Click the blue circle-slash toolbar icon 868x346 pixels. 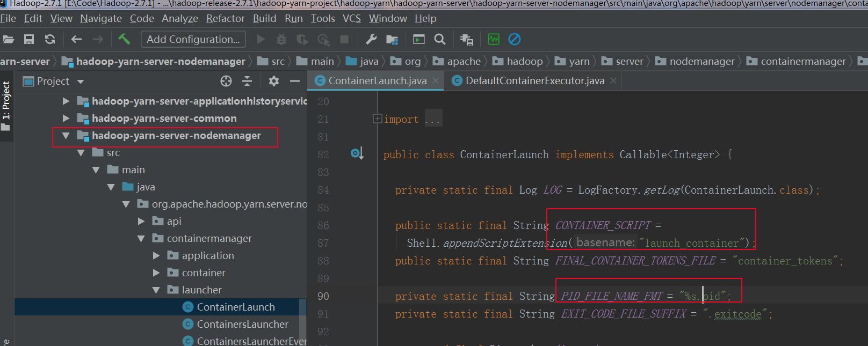514,39
